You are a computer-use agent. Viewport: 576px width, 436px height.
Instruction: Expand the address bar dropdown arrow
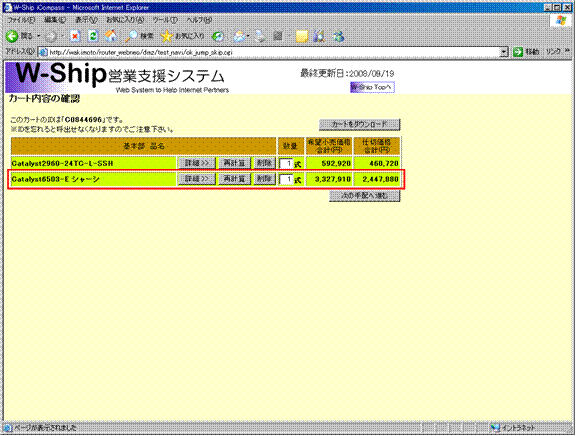(x=504, y=52)
